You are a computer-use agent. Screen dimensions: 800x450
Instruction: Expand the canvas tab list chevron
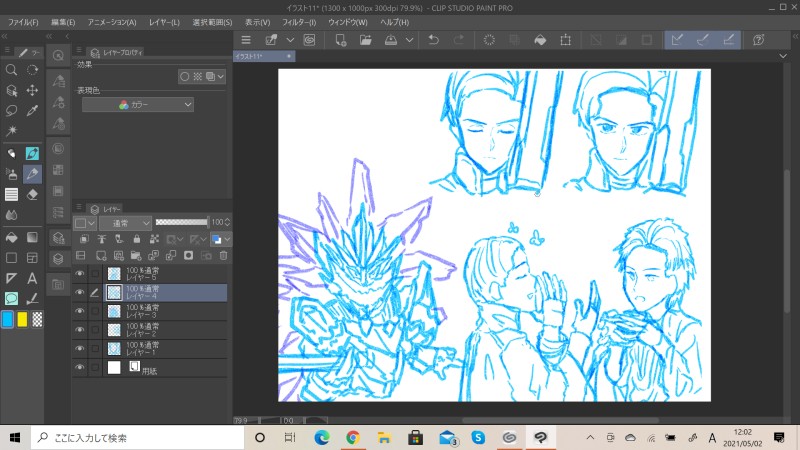[x=783, y=56]
